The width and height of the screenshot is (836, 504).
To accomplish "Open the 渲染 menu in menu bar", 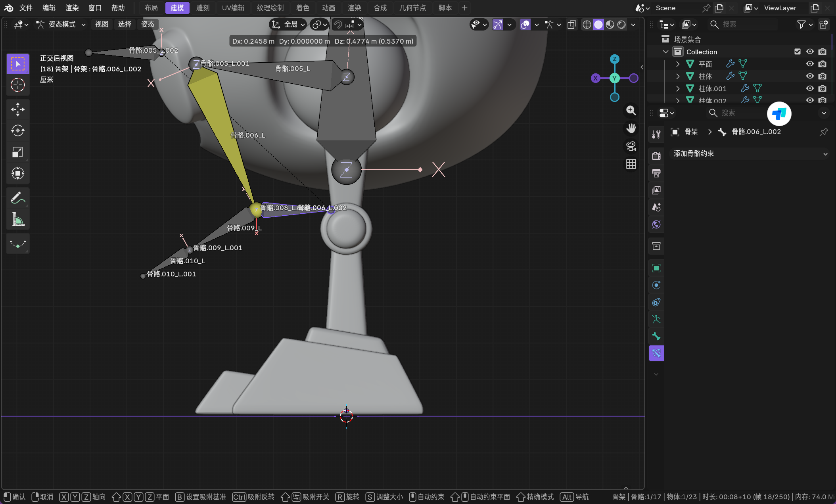I will coord(72,8).
